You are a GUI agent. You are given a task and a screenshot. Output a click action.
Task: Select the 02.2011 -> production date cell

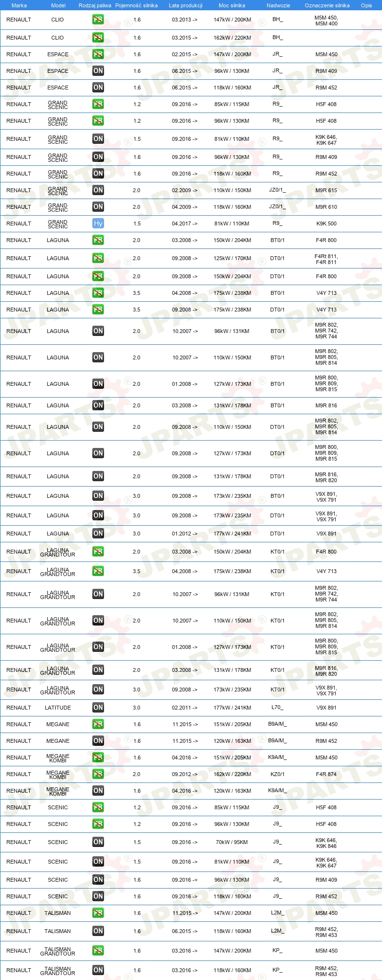pos(185,708)
